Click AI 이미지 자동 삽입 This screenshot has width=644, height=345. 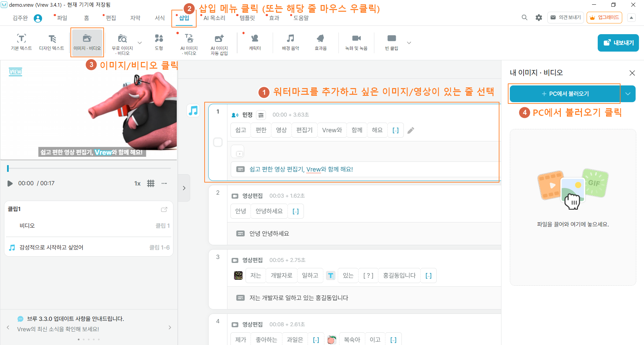[219, 44]
